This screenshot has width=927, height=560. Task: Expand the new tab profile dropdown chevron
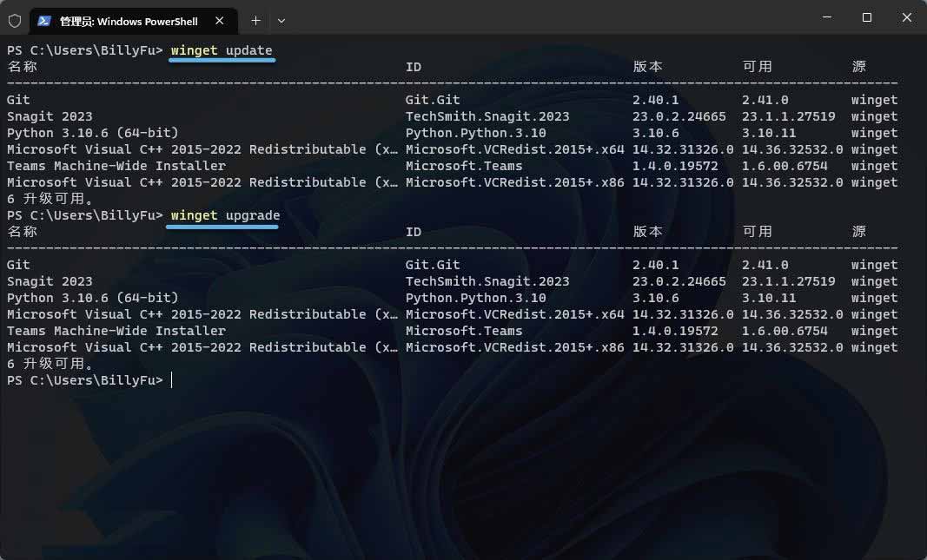pos(281,21)
